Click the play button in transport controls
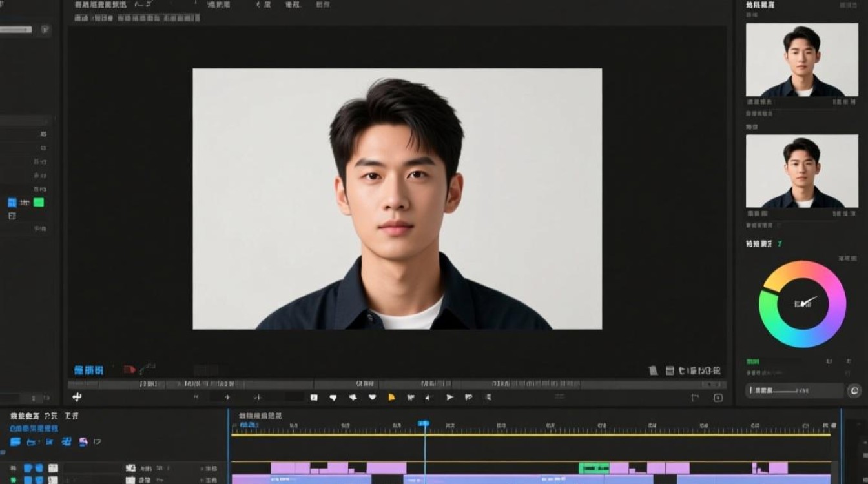This screenshot has height=484, width=868. 449,398
